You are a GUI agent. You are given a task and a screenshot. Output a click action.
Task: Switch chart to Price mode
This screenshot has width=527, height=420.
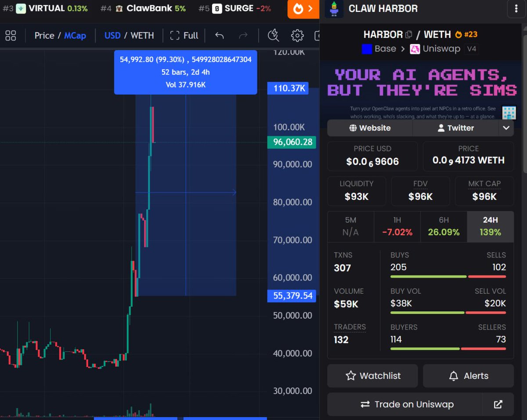(44, 36)
